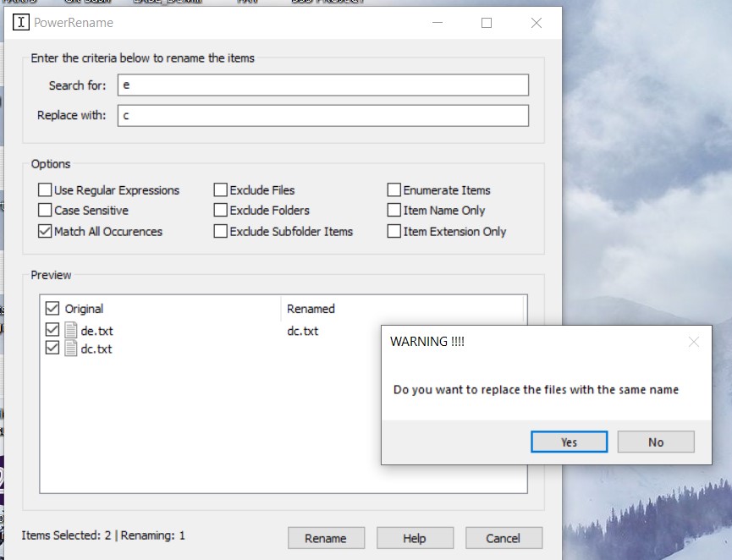
Task: Uncheck Match All Occurences
Action: [x=45, y=231]
